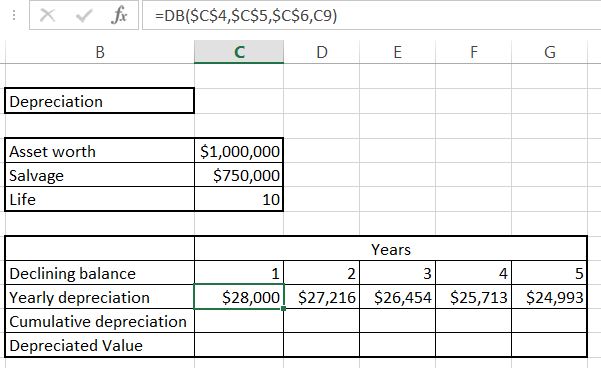Viewport: 601px width, 368px height.
Task: Select year 5 cell
Action: [x=549, y=273]
